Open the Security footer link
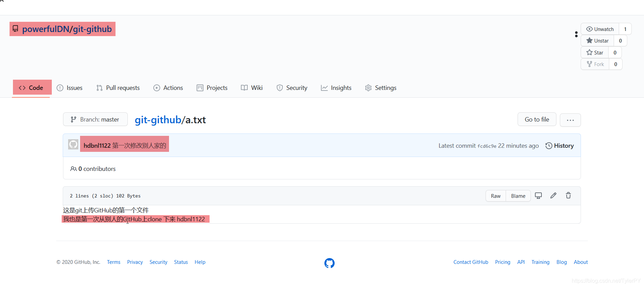 point(158,262)
